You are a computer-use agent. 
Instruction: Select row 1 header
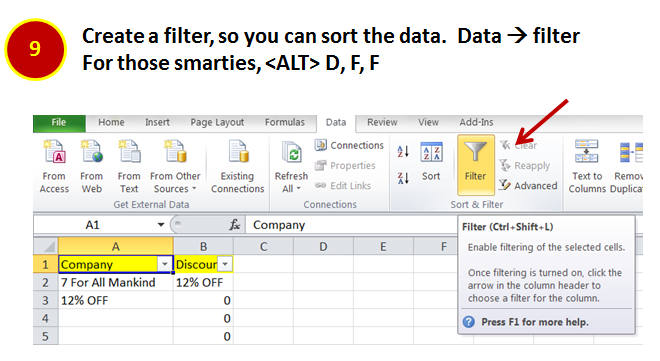click(45, 264)
